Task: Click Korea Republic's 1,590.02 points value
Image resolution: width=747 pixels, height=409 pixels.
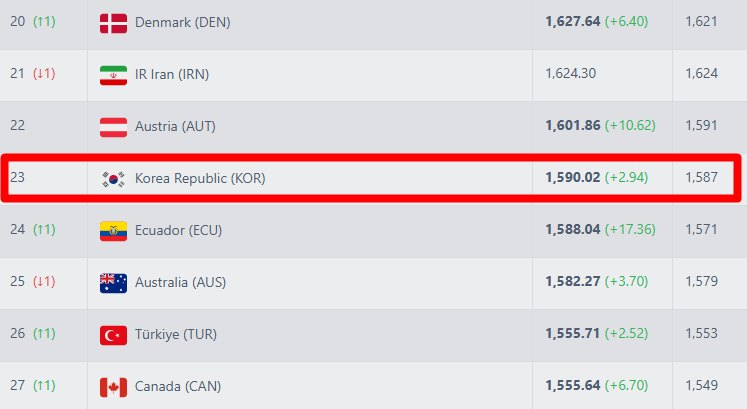Action: [573, 178]
